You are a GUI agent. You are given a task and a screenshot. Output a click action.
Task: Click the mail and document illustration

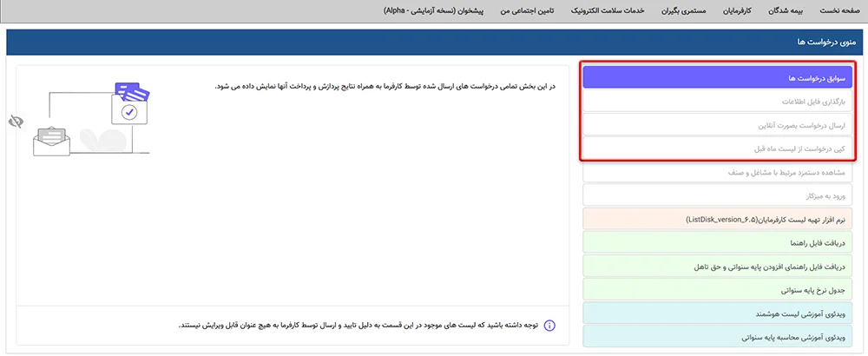tap(91, 119)
